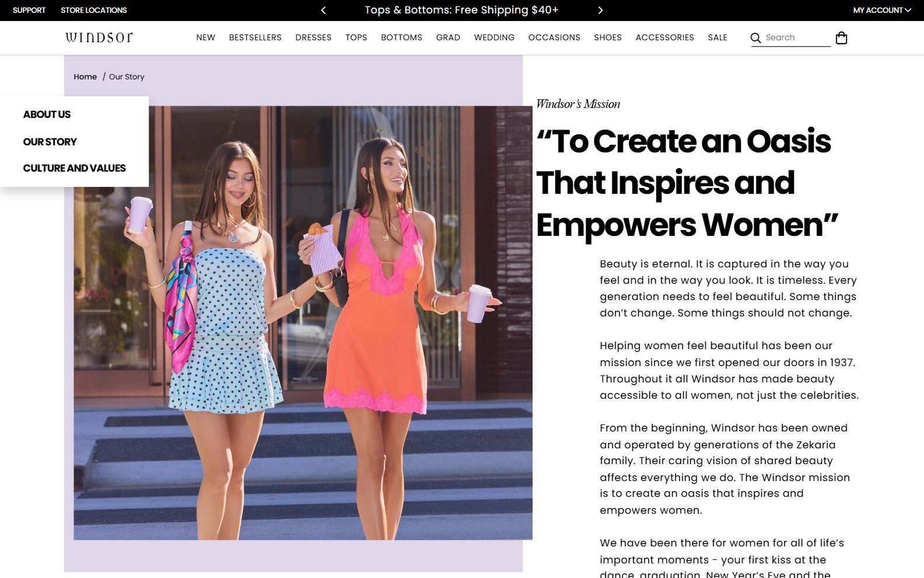Open the Bottoms menu
924x578 pixels.
pos(401,37)
